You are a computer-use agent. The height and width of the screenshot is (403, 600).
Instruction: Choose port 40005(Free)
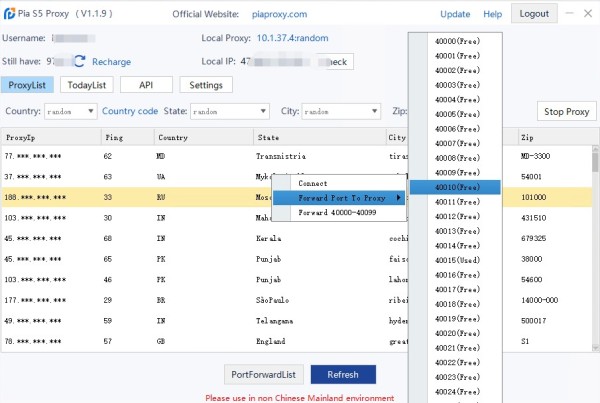[455, 114]
